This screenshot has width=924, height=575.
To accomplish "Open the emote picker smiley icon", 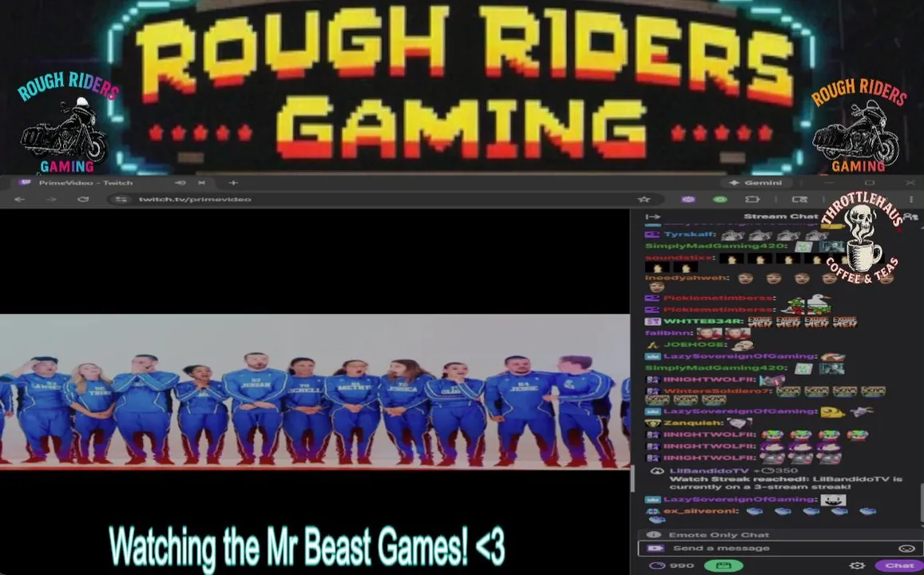I will point(906,549).
